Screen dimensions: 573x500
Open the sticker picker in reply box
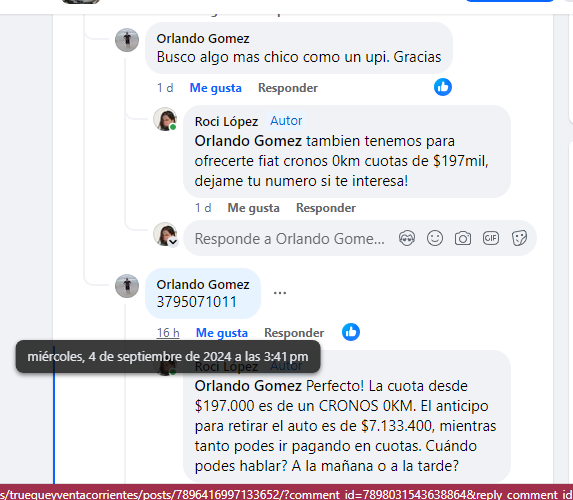coord(519,239)
